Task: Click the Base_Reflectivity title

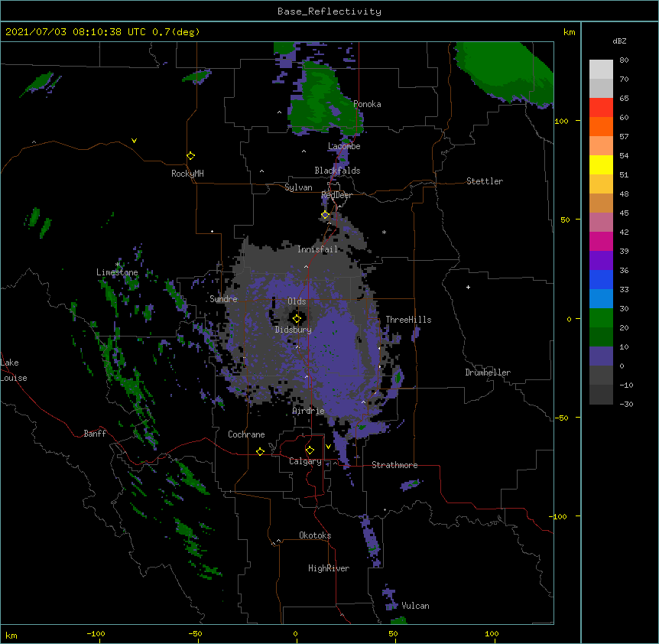Action: 329,11
